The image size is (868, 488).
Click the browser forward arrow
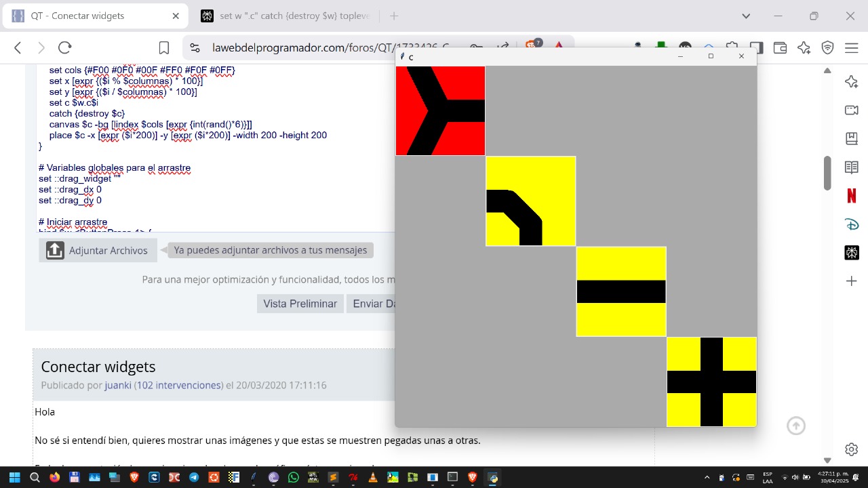(x=41, y=47)
